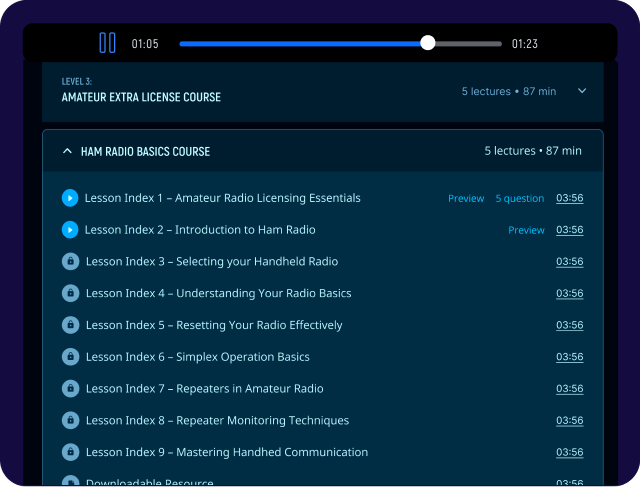Click the LEVEL 3: label

77,82
